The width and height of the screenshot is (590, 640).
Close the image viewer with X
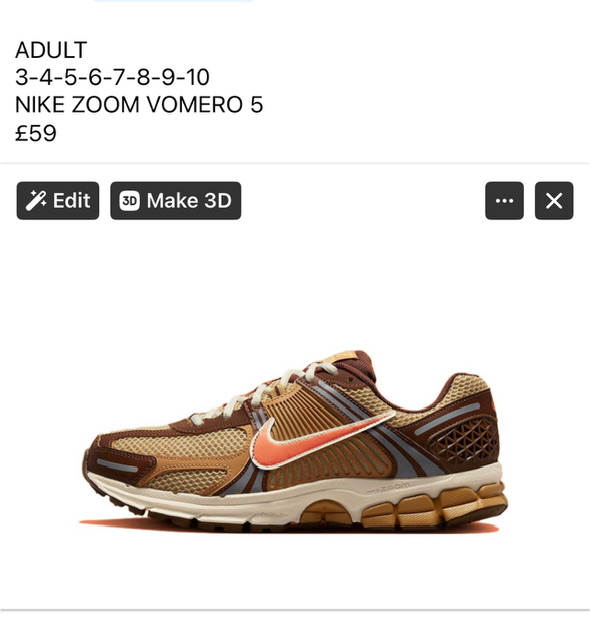coord(554,200)
